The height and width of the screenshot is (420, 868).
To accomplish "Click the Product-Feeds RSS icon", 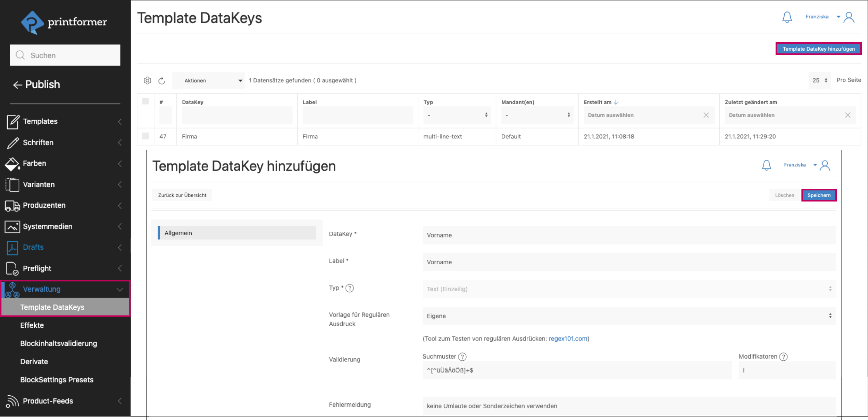I will click(x=12, y=401).
